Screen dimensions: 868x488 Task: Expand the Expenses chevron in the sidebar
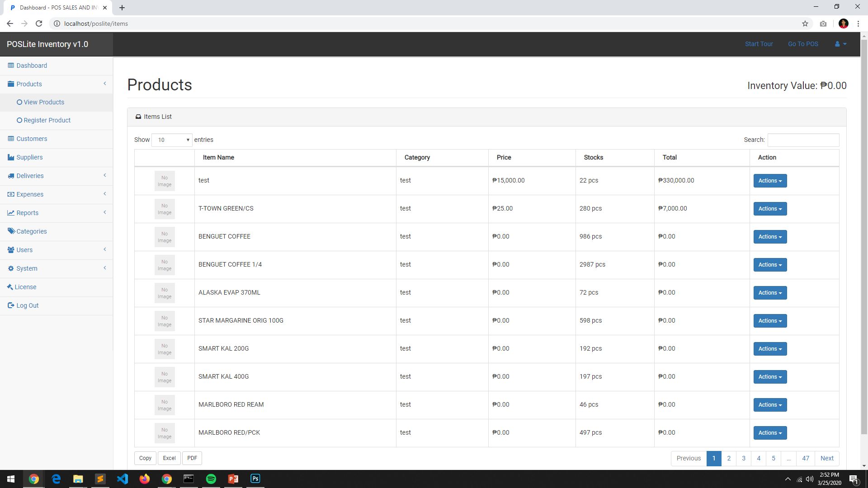[x=105, y=194]
